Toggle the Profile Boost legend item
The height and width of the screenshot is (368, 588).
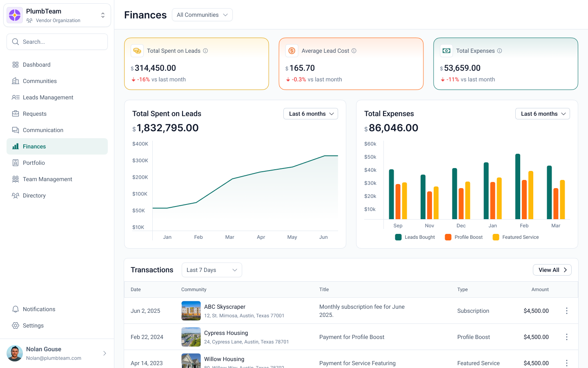tap(463, 237)
